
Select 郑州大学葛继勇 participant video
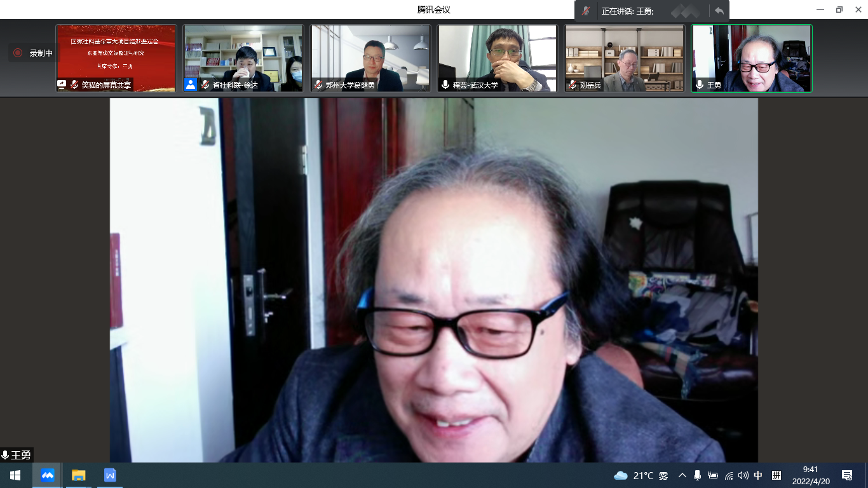point(370,58)
